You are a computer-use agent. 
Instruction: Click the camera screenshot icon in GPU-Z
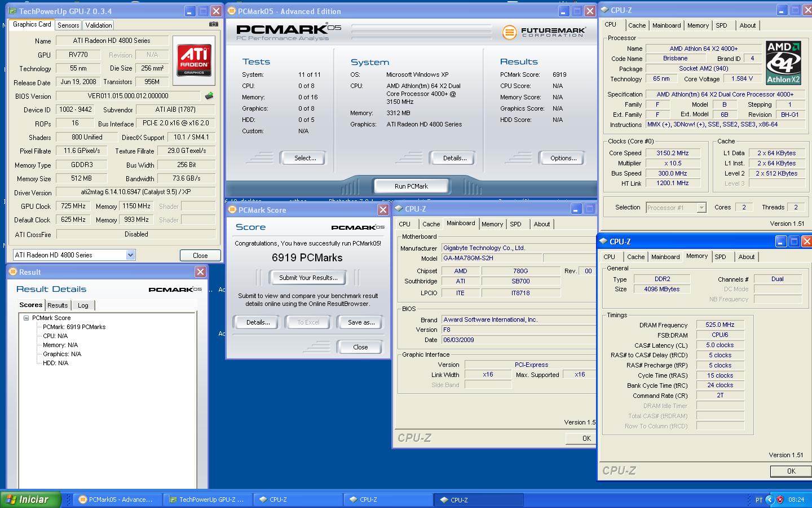tap(214, 24)
